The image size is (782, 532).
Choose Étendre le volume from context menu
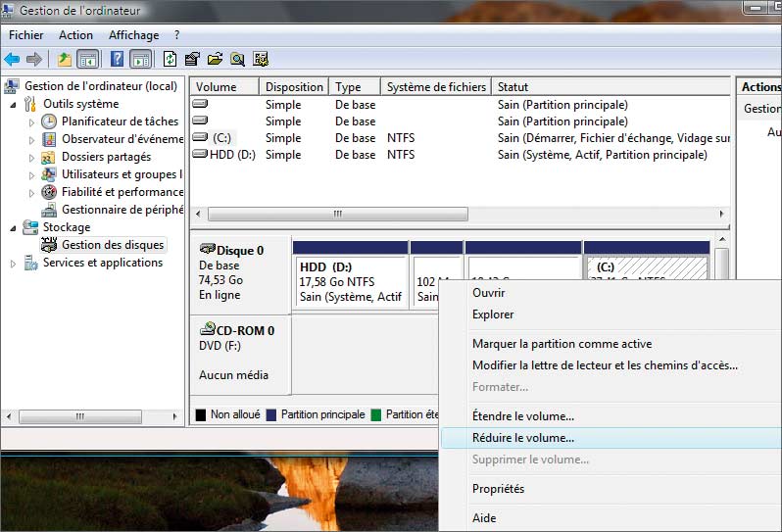tap(523, 416)
